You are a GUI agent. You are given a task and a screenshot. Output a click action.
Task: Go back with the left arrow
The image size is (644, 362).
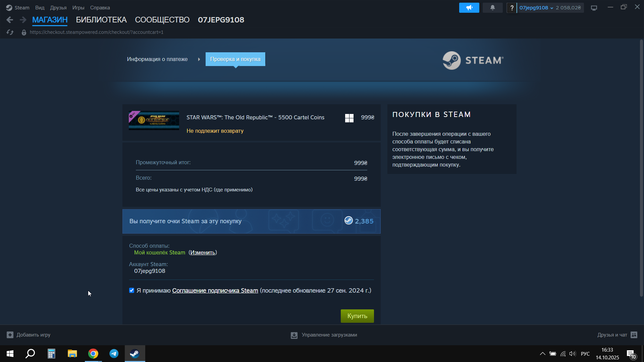pos(10,20)
